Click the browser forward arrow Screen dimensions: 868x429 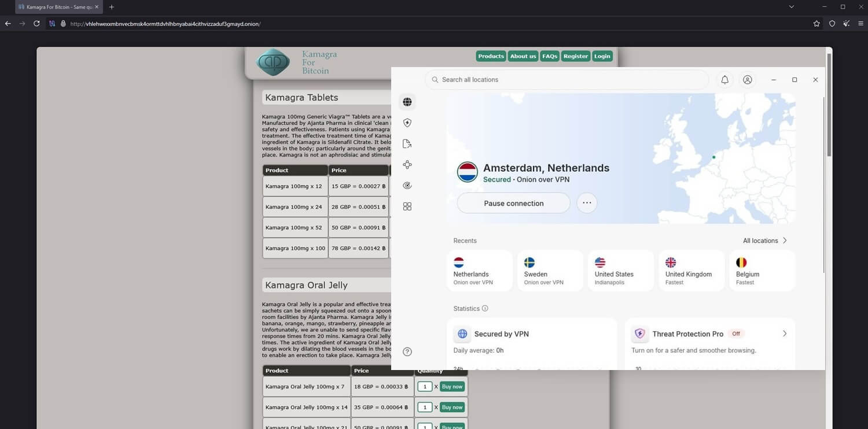coord(22,24)
